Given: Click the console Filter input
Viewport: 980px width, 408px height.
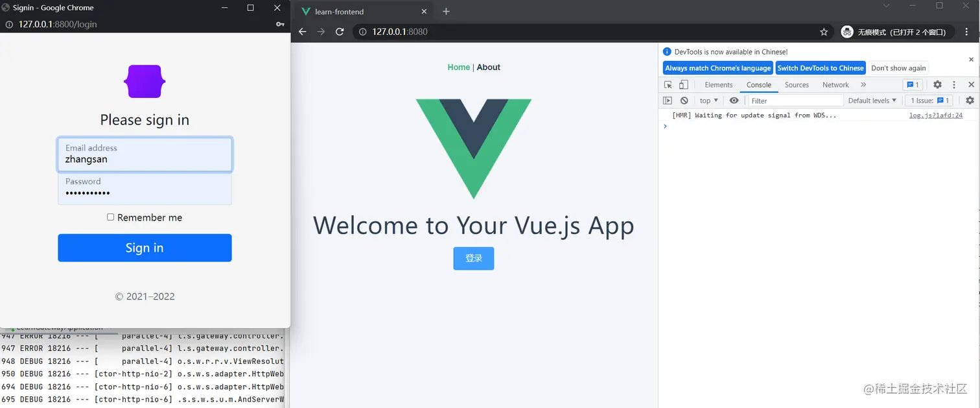Looking at the screenshot, I should 796,101.
